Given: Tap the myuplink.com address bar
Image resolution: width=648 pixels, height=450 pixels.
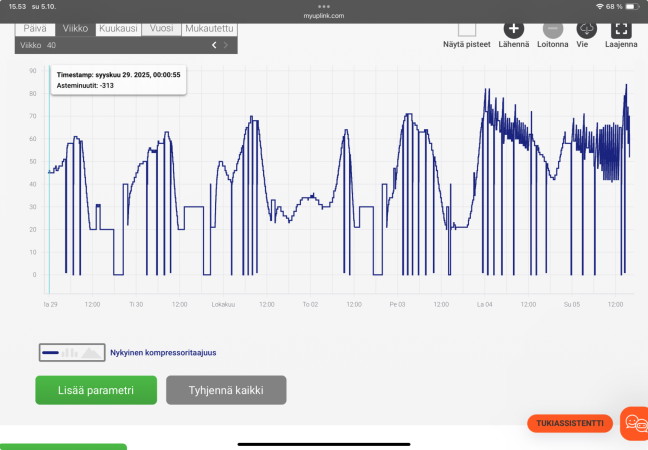Looking at the screenshot, I should (324, 16).
